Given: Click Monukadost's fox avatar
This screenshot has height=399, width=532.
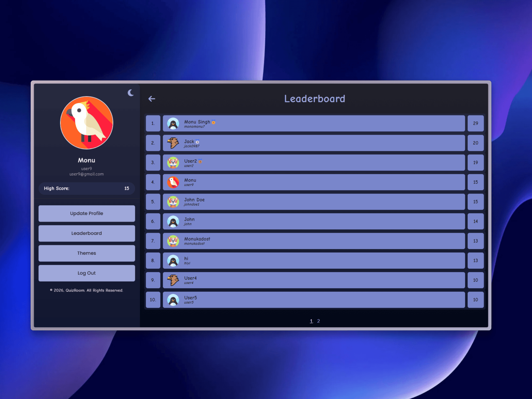Looking at the screenshot, I should 173,241.
